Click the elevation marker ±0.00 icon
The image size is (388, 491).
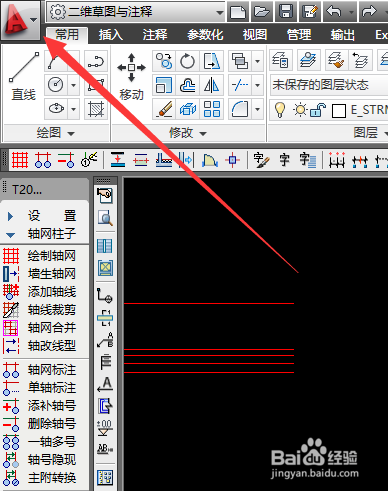click(x=105, y=428)
